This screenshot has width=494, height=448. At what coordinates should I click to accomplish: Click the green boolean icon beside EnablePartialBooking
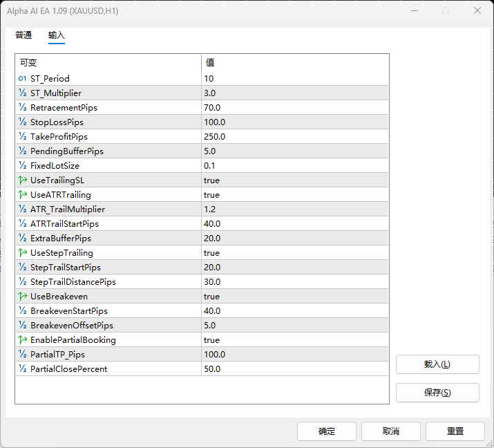[22, 339]
